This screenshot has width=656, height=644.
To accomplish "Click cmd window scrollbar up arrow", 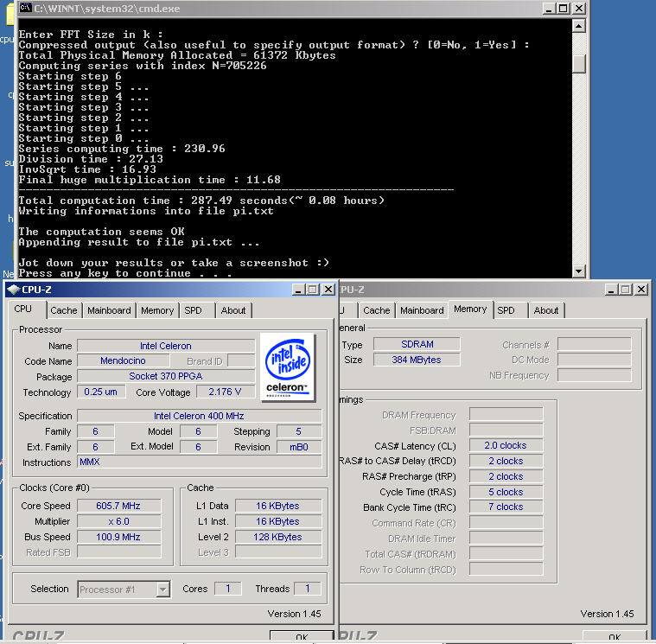I will point(578,26).
